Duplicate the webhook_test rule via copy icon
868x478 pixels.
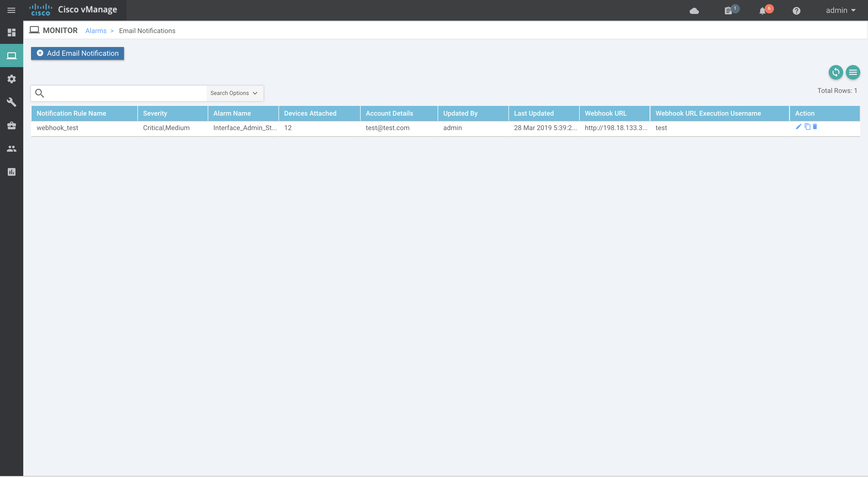pos(807,126)
